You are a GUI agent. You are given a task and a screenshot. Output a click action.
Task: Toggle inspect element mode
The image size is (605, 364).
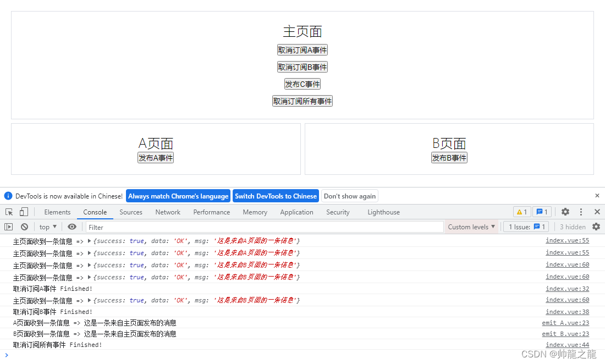pyautogui.click(x=9, y=211)
